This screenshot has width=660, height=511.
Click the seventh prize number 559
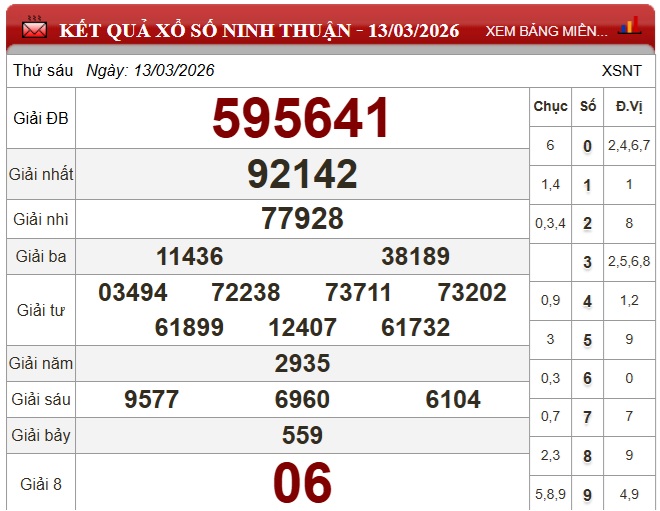click(302, 435)
